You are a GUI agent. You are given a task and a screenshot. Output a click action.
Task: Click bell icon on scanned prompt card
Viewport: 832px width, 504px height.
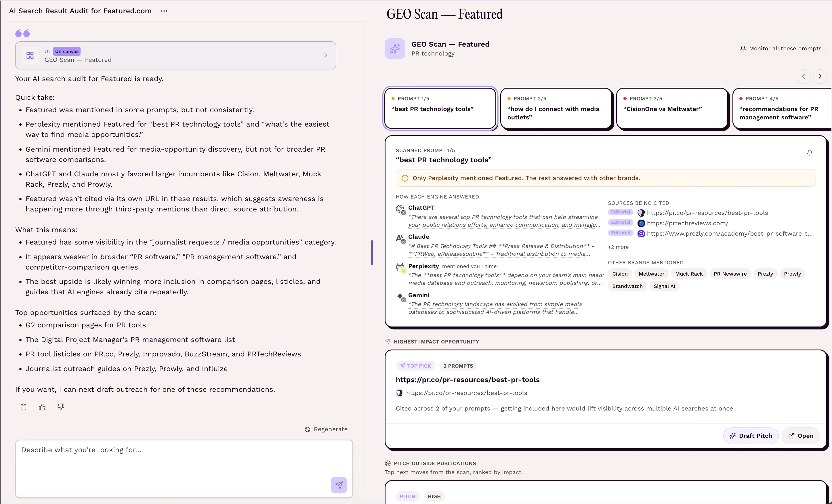click(809, 153)
